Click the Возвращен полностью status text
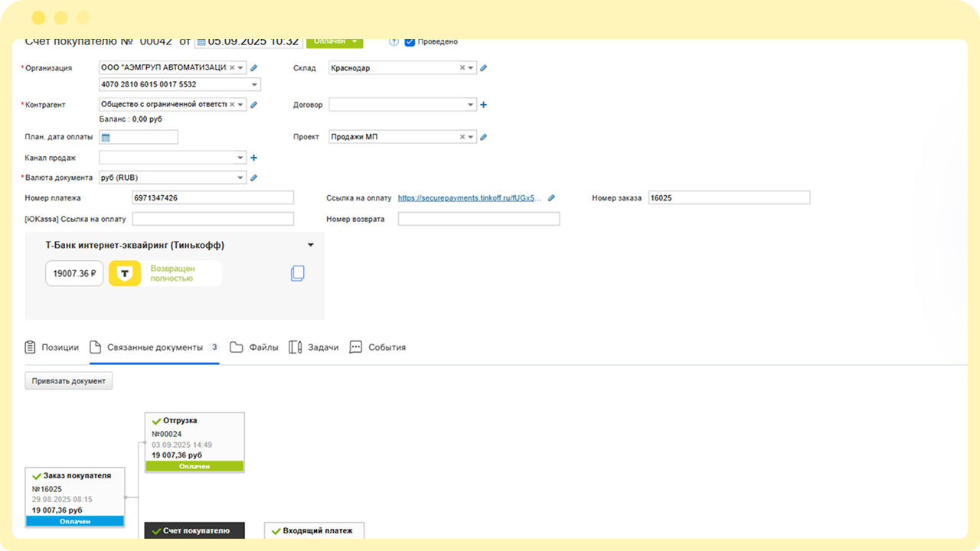Image resolution: width=980 pixels, height=551 pixels. 172,273
